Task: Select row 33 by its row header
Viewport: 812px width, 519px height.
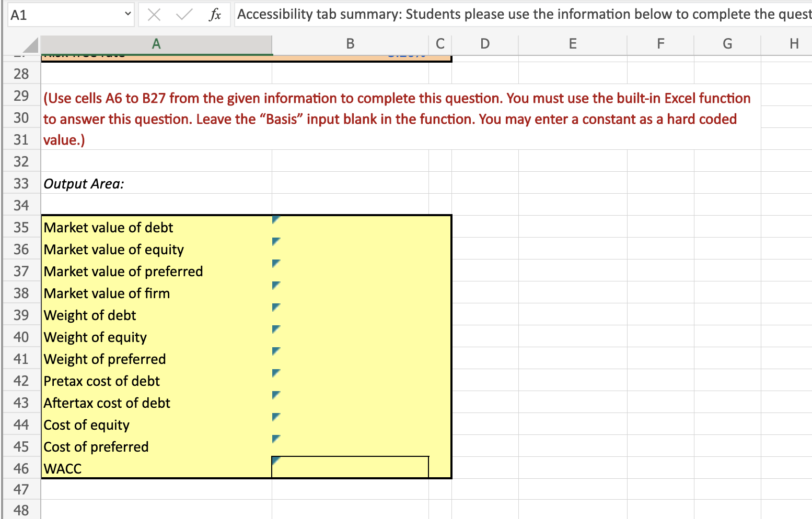Action: tap(21, 183)
